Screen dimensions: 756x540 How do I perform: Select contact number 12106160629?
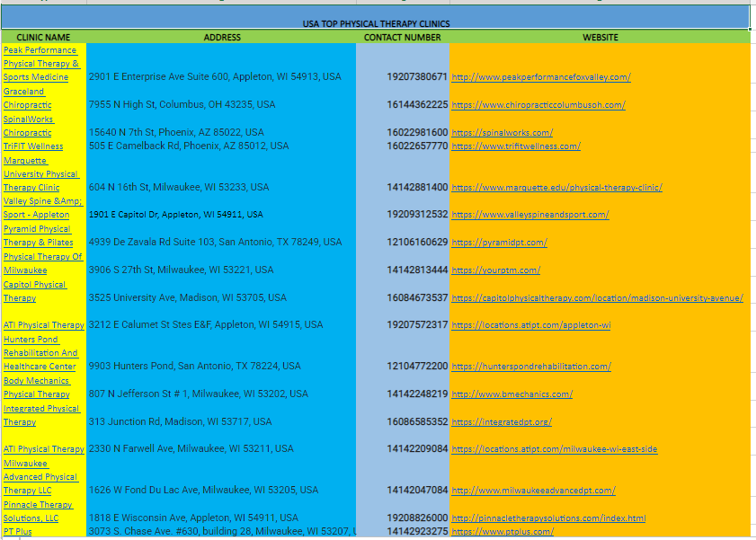click(x=417, y=242)
